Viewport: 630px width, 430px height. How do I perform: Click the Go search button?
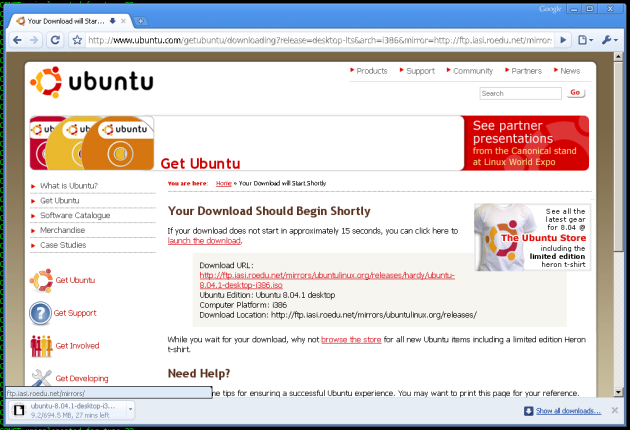pyautogui.click(x=575, y=92)
